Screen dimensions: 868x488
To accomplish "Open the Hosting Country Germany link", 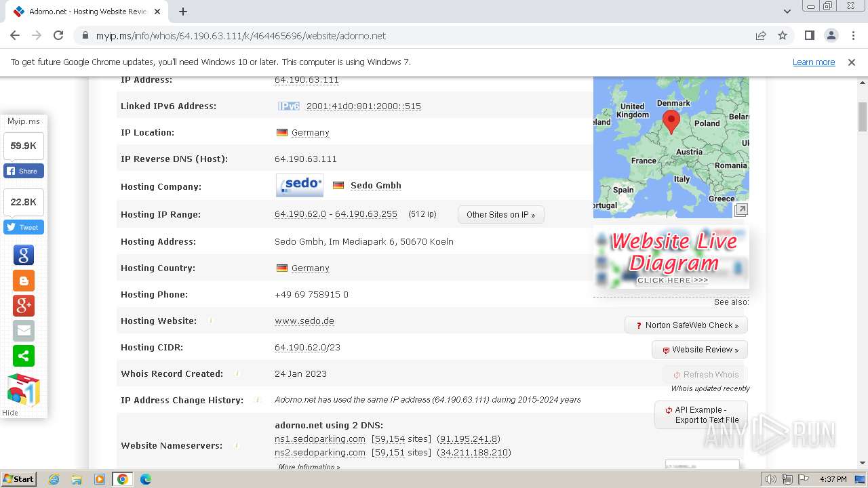I will coord(310,268).
